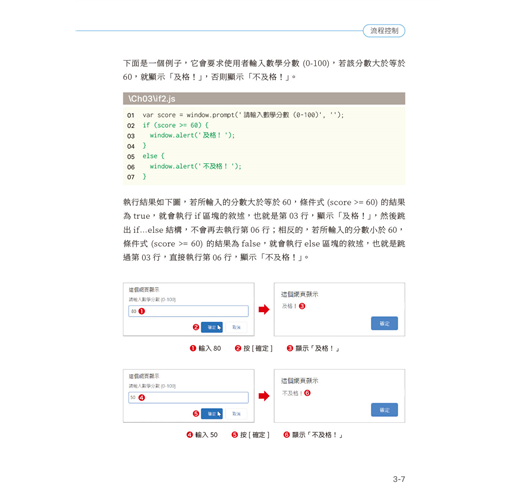
Task: Click the red circled number 5 marker
Action: 196,414
